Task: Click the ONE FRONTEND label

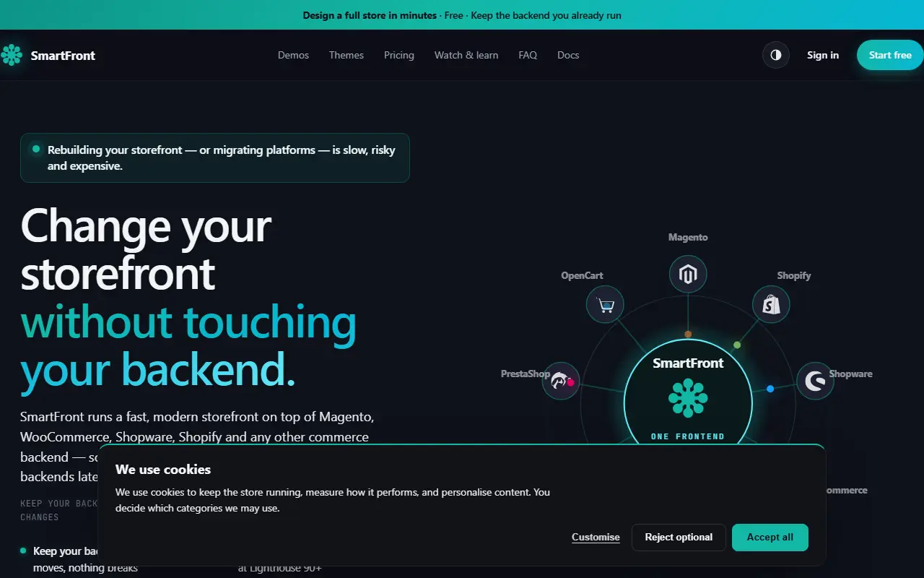Action: click(688, 436)
